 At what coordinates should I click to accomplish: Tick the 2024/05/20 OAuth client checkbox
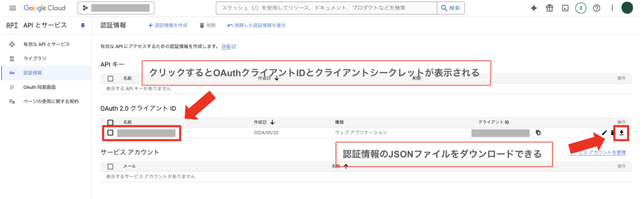[110, 132]
